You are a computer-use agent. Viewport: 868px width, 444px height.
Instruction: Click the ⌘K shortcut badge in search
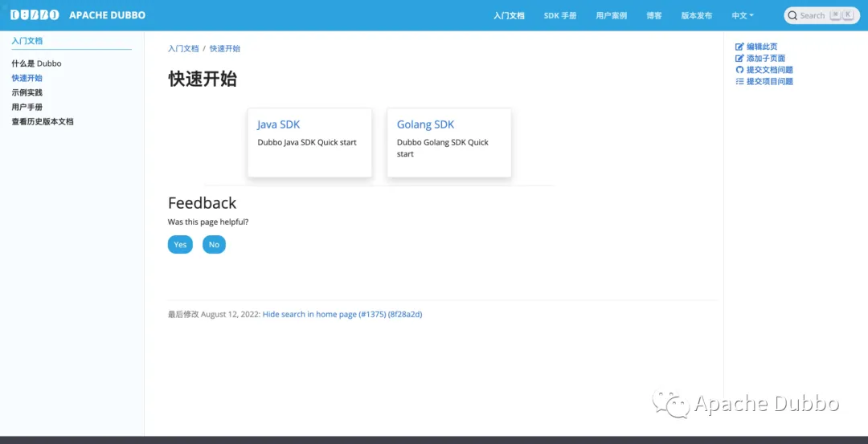point(841,15)
